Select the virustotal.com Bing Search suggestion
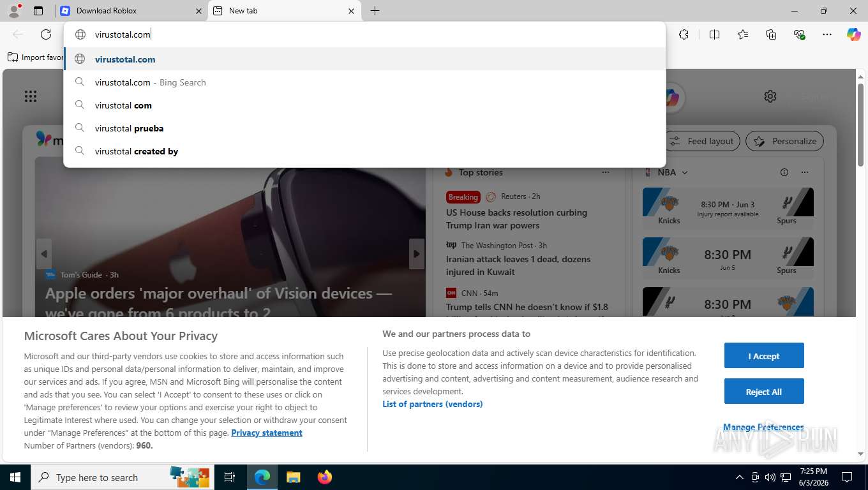 364,82
